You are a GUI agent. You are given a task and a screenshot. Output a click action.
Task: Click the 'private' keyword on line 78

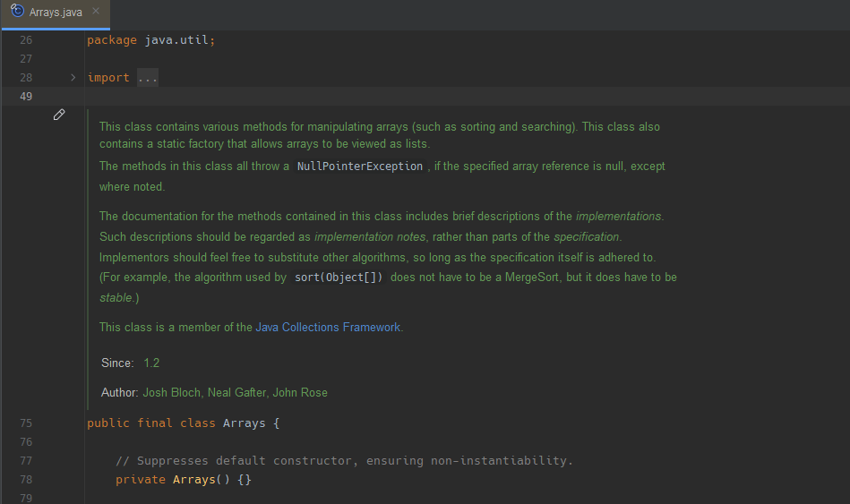pos(141,480)
